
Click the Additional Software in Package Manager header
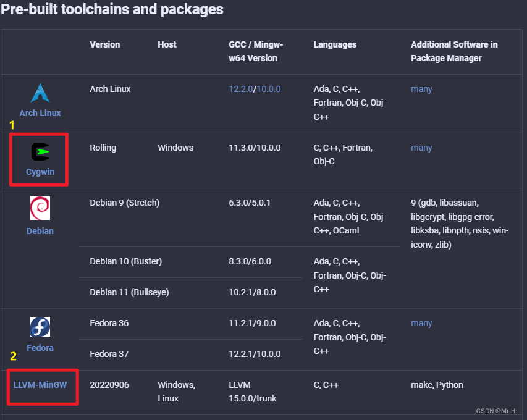tap(454, 51)
